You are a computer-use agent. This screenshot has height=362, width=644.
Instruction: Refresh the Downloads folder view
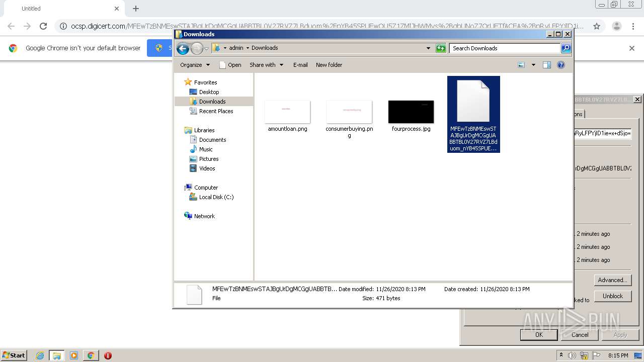pos(441,48)
